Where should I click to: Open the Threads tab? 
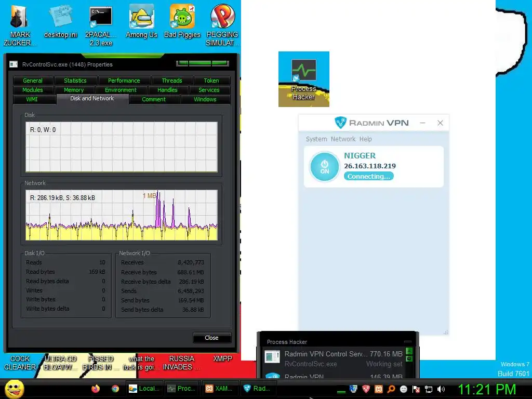172,81
